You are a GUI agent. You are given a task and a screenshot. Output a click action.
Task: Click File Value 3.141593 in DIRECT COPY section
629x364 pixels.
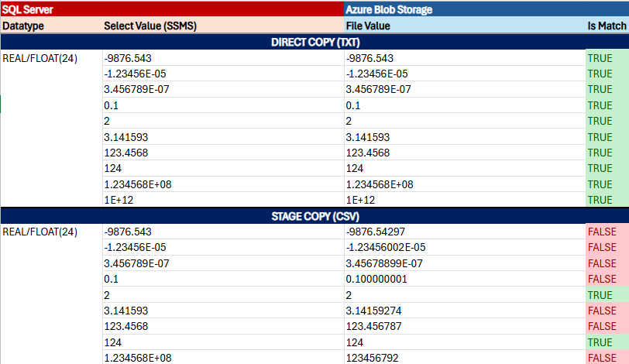pyautogui.click(x=465, y=137)
